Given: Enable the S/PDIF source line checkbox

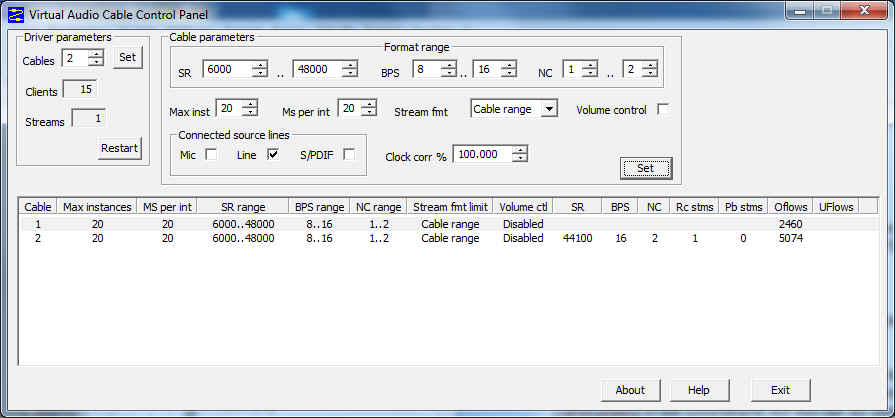Looking at the screenshot, I should click(x=349, y=154).
